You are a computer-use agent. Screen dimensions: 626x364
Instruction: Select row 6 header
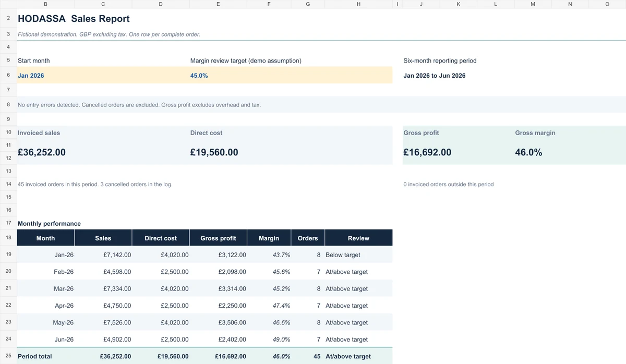(8, 75)
